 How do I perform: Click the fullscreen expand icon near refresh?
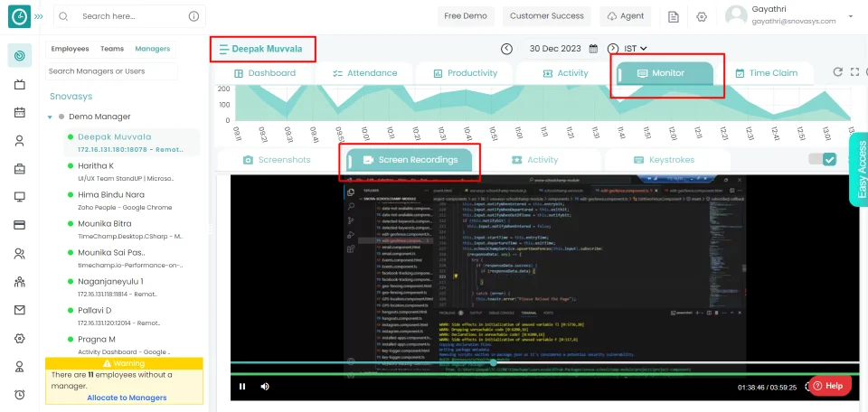[x=854, y=72]
